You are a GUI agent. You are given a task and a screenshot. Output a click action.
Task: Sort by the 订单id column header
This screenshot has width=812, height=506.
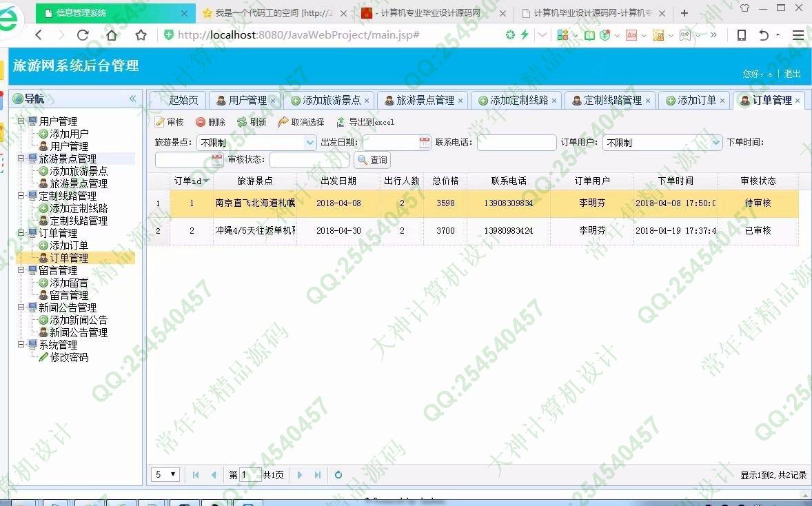191,181
